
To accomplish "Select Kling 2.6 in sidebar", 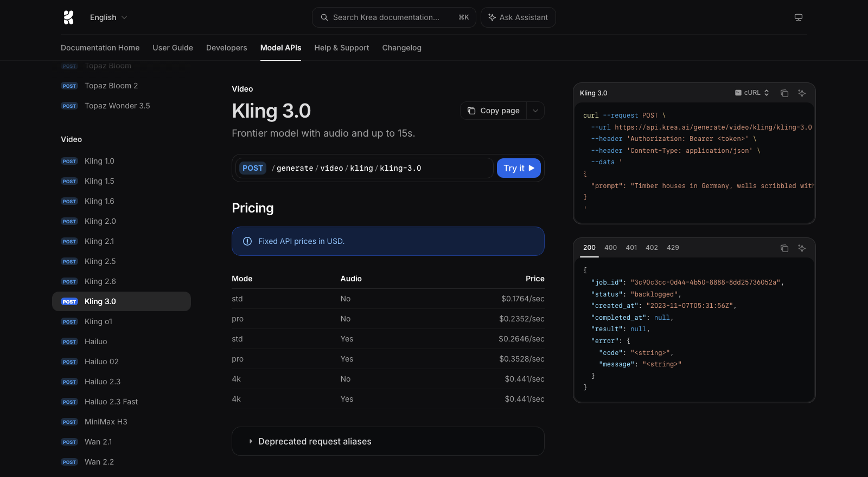I will coord(122,281).
